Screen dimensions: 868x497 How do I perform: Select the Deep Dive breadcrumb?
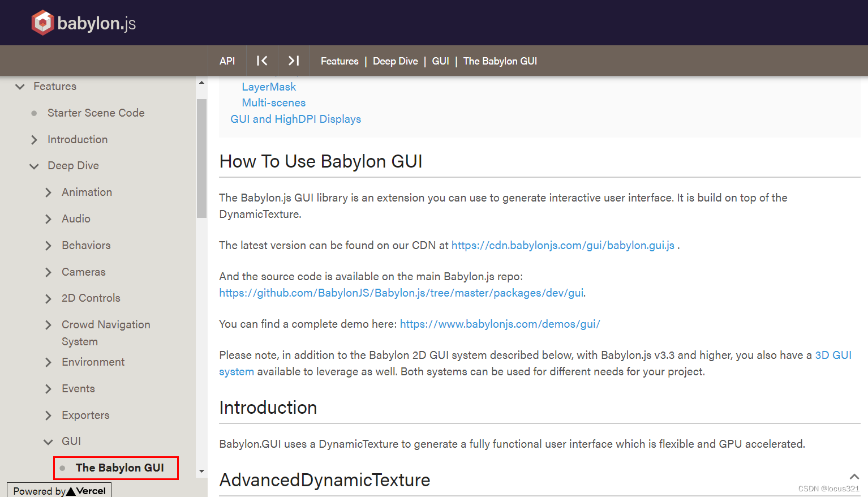click(x=396, y=61)
